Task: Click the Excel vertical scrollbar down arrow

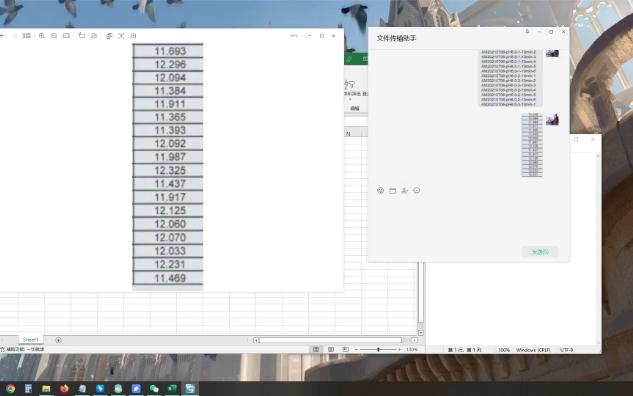Action: pyautogui.click(x=421, y=333)
